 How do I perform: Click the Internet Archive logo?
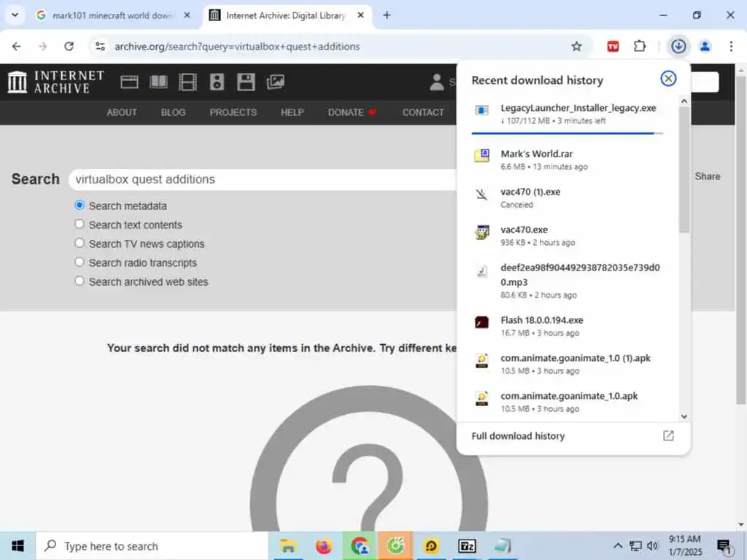coord(55,82)
